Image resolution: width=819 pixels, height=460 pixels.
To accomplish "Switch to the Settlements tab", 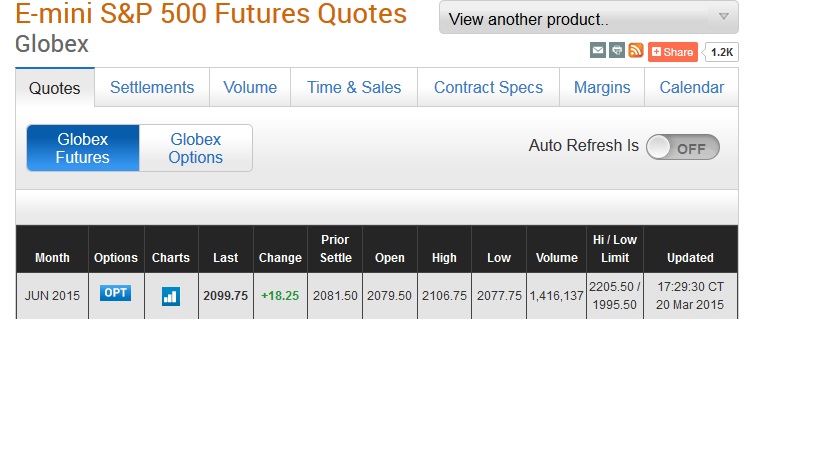I will click(x=152, y=87).
